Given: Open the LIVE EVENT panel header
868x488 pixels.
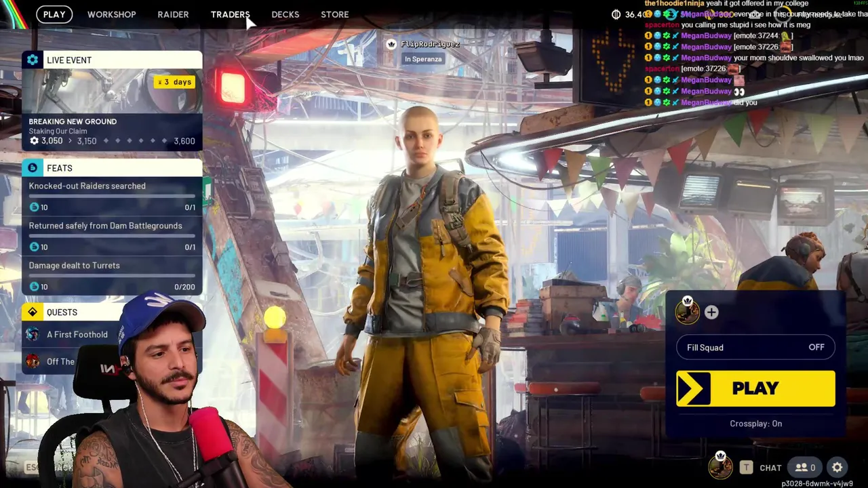Looking at the screenshot, I should pos(112,60).
